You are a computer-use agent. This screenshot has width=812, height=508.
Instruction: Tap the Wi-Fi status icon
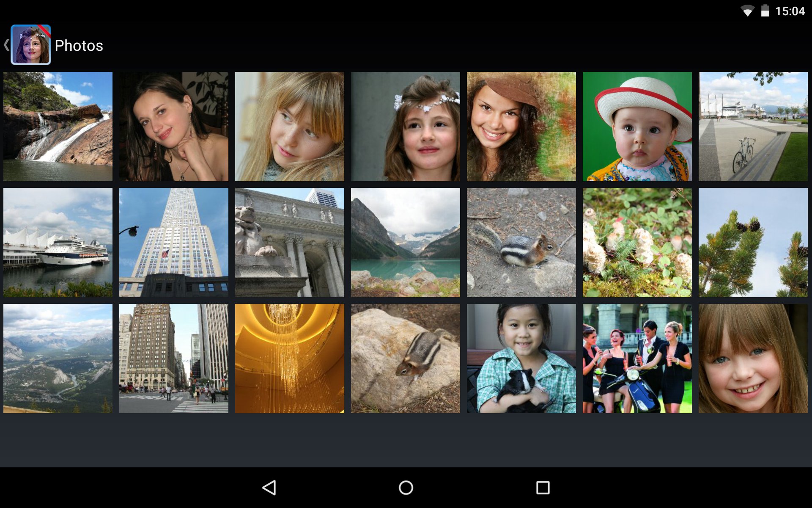747,11
